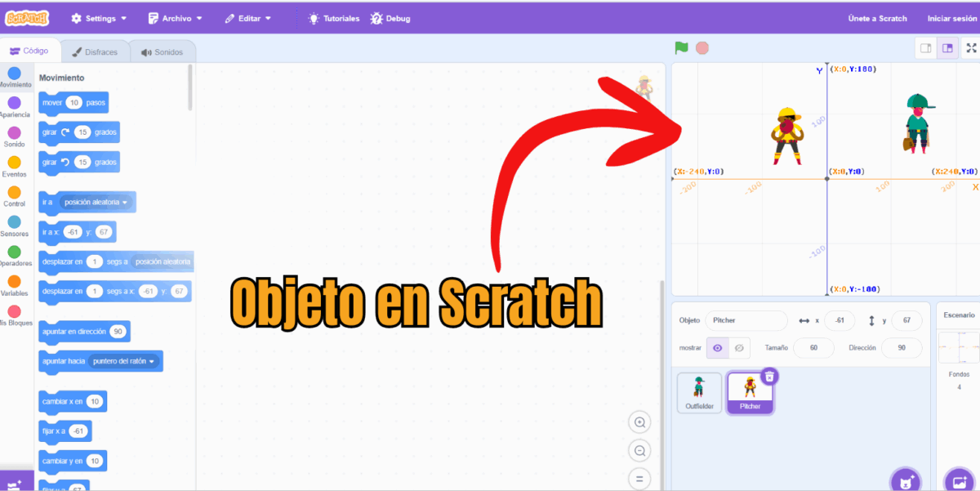Screen dimensions: 980x491
Task: Enter full screen stage mode
Action: [x=971, y=48]
